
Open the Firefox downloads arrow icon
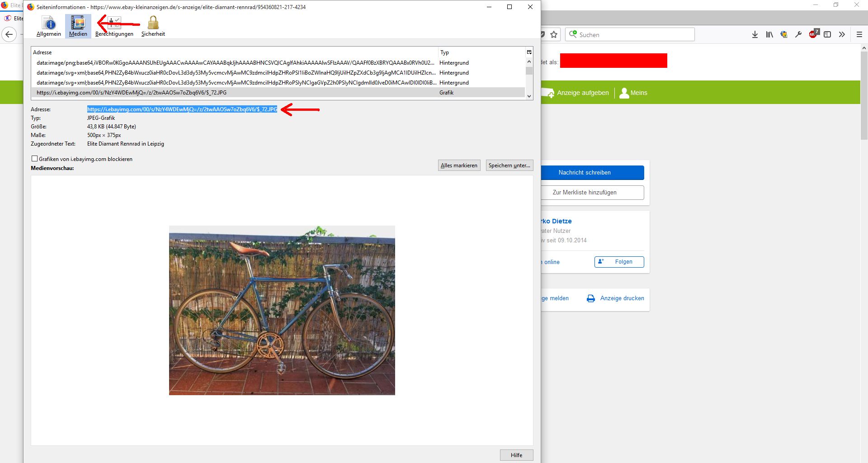755,35
